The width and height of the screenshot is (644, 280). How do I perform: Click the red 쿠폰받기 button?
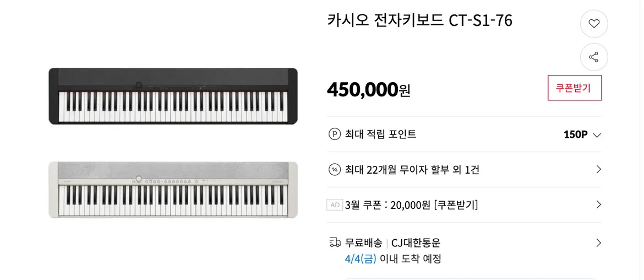[x=575, y=88]
